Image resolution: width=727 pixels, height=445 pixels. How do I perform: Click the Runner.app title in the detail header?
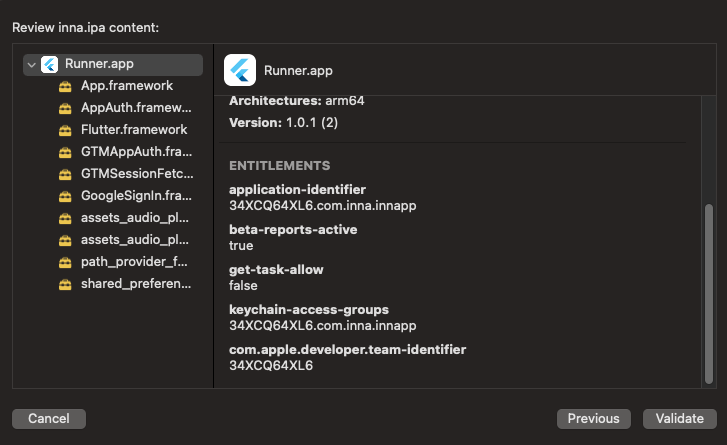coord(298,70)
